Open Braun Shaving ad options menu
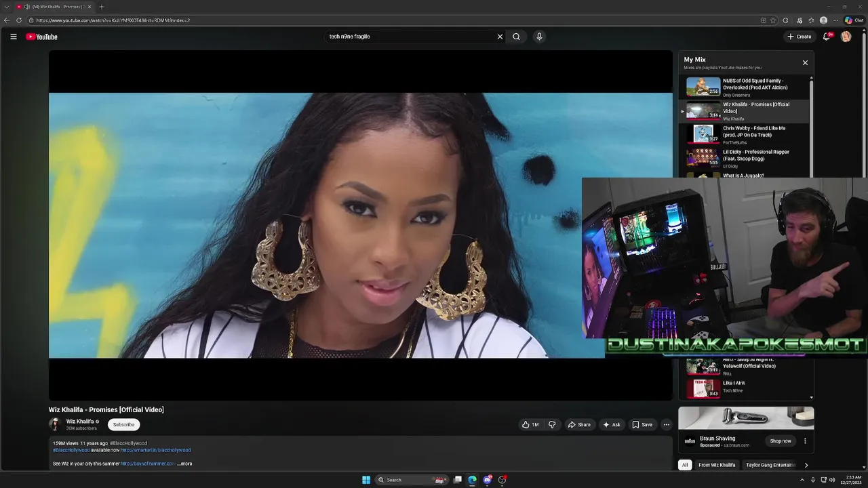 click(805, 441)
